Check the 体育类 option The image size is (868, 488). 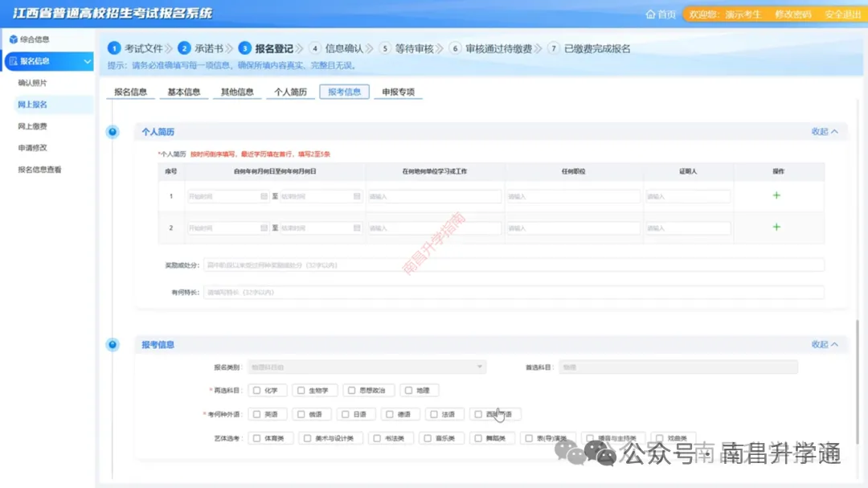point(257,438)
